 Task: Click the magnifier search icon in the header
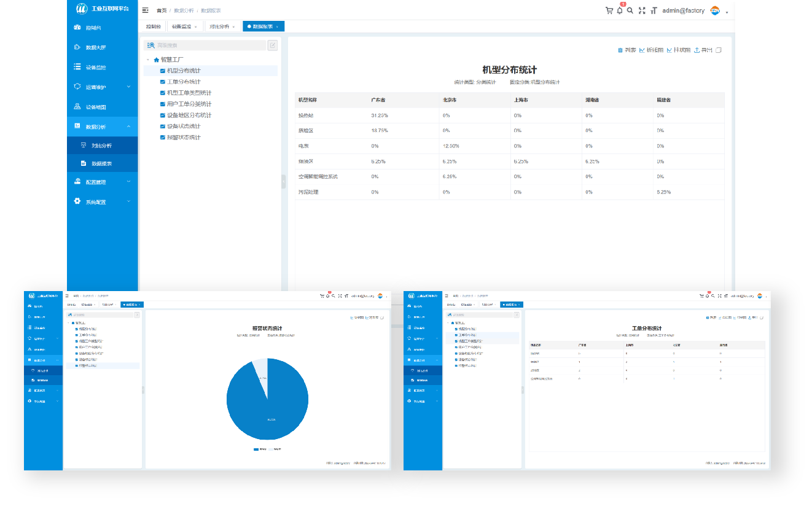630,10
